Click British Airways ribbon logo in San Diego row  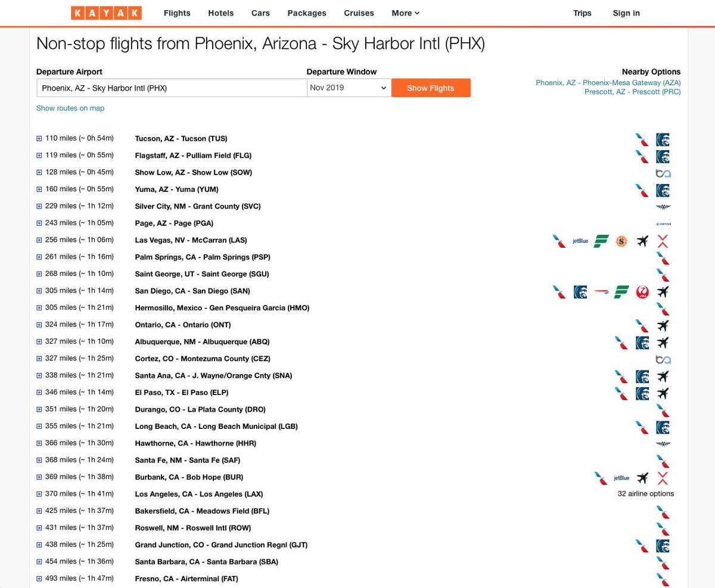601,293
